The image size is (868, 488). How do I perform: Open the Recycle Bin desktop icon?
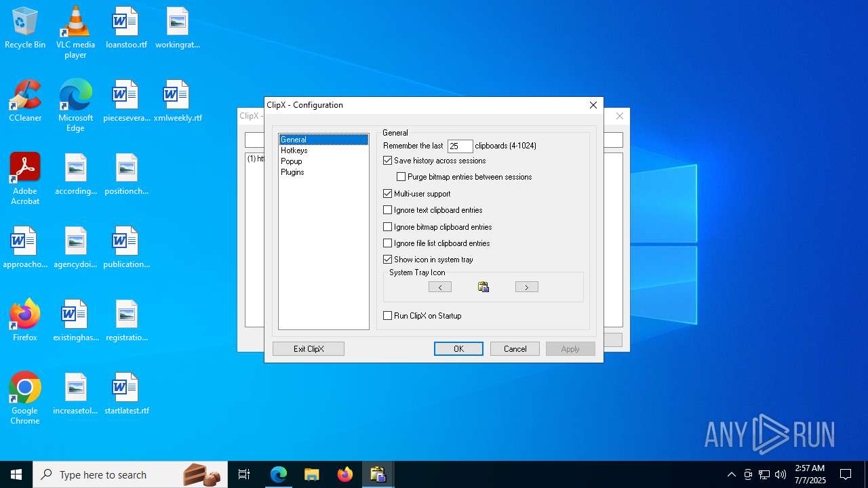(25, 28)
